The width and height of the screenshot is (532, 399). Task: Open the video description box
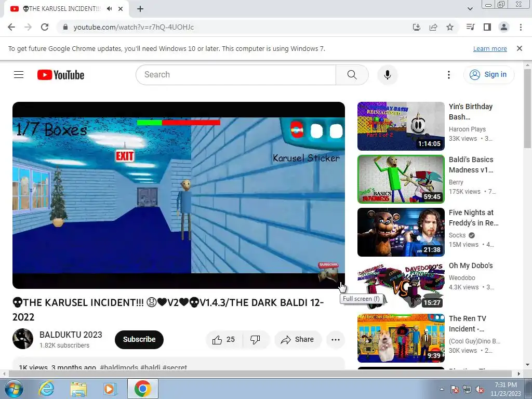click(x=179, y=364)
